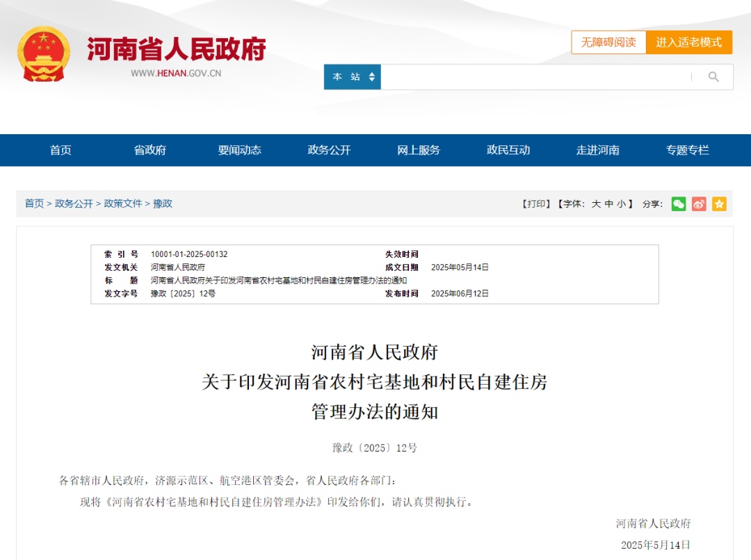Click the Weibo share icon
Screen dimensions: 751x560
698,204
